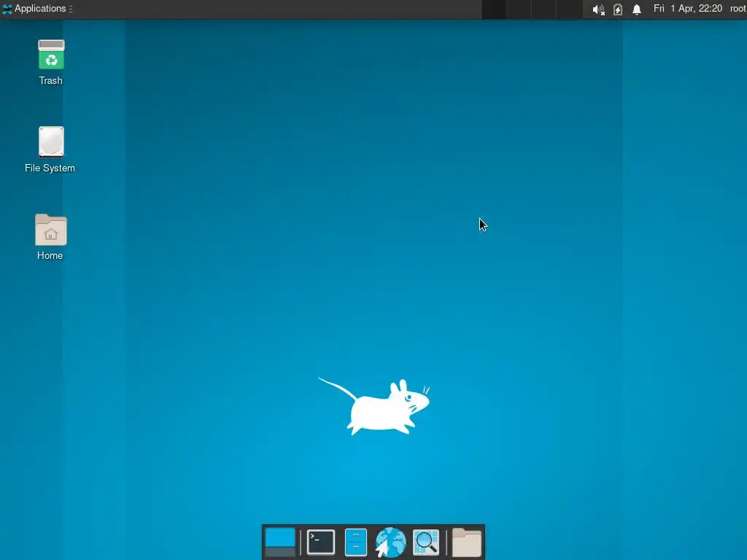
Task: Switch to the last workspace in the pager
Action: [x=569, y=9]
